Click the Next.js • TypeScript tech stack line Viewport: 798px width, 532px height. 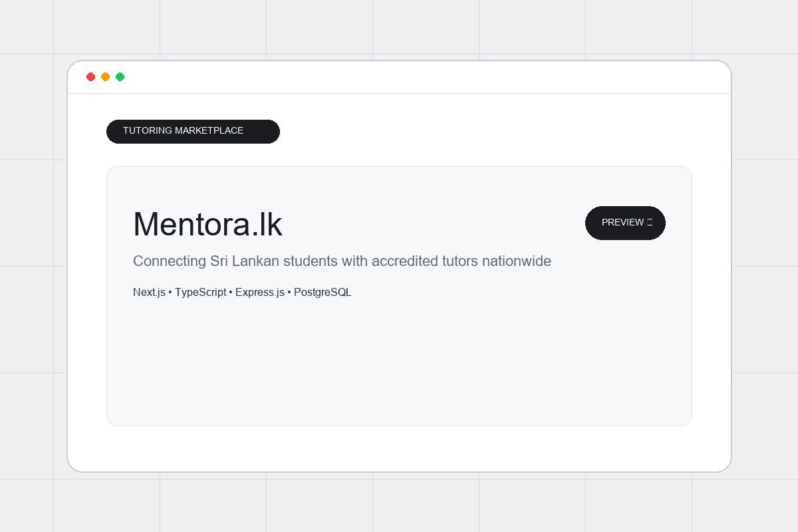242,293
